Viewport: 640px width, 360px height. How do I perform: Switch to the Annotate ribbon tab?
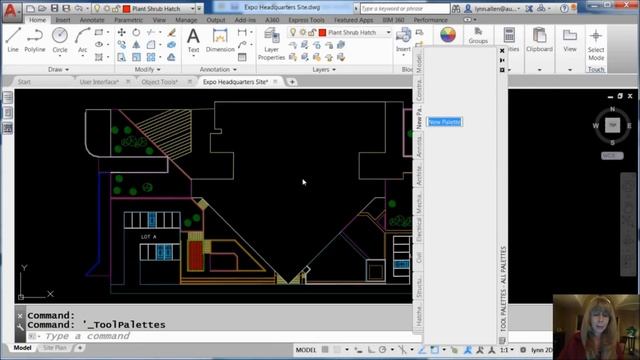[92, 20]
